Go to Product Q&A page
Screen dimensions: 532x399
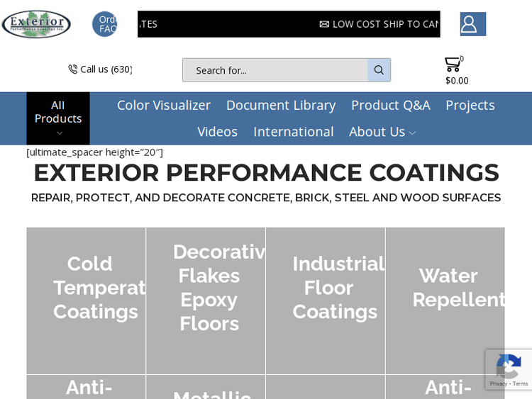[x=391, y=105]
